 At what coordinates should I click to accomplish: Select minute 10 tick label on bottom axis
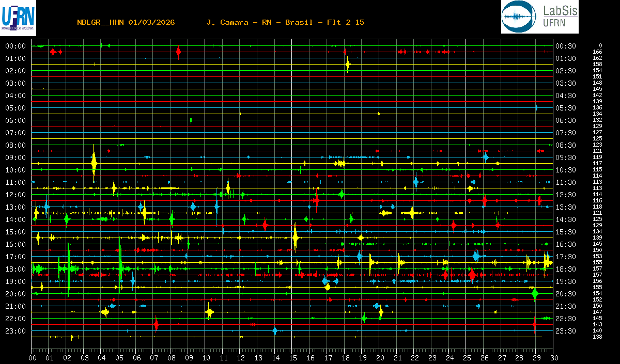[206, 357]
